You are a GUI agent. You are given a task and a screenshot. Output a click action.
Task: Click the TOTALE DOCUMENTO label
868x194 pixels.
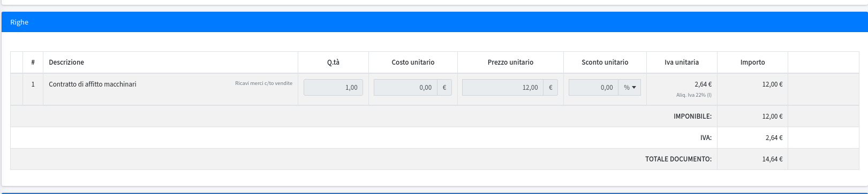(678, 159)
